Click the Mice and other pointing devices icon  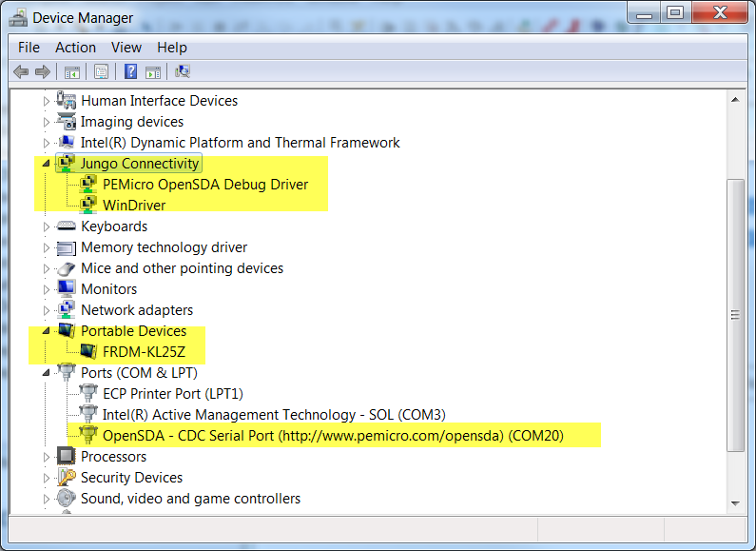[66, 268]
